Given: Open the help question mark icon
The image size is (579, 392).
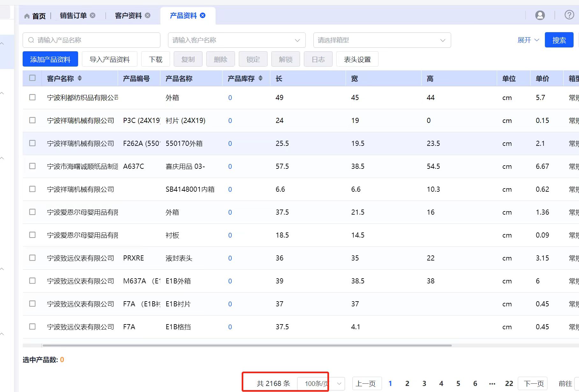Looking at the screenshot, I should click(x=569, y=15).
